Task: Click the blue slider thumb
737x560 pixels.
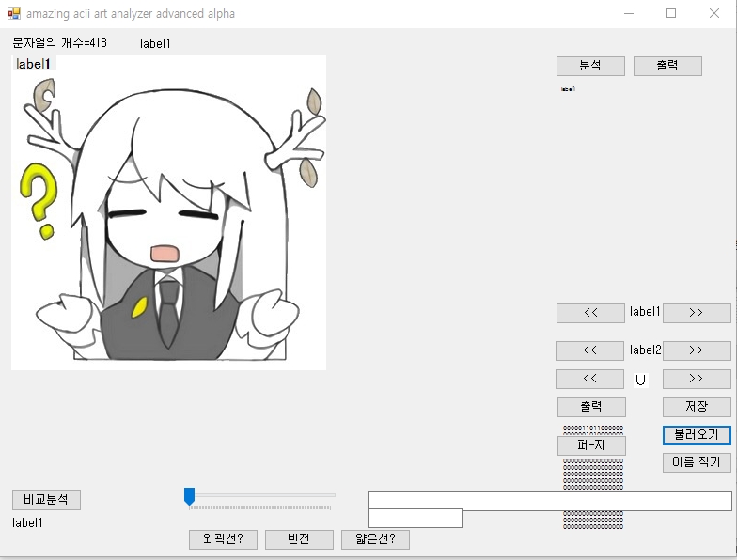Action: pos(189,496)
